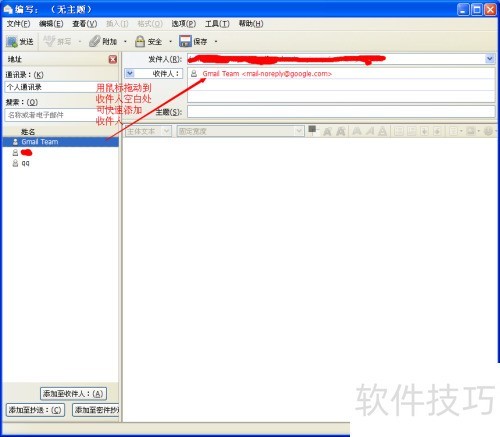Screen dimensions: 500x437
Task: Click the insert smiley face icon
Action: tap(488, 131)
